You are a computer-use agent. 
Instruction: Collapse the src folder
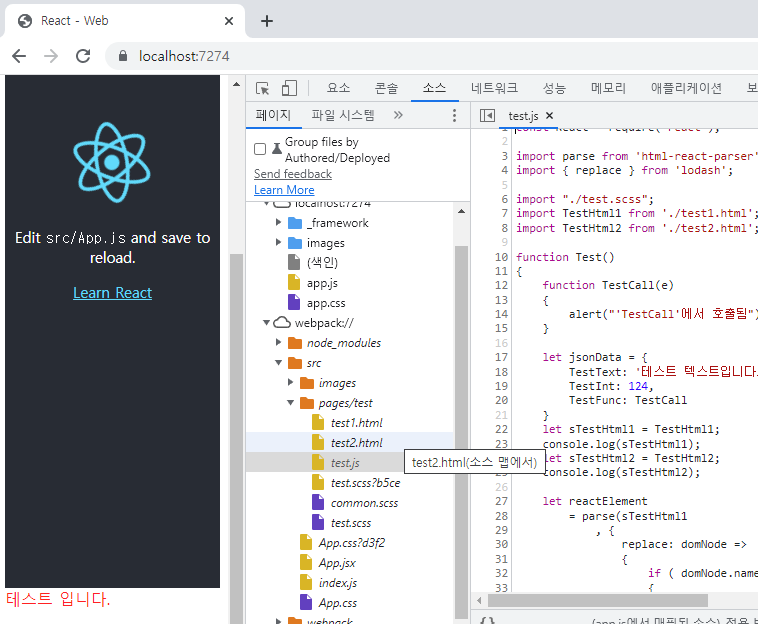tap(278, 363)
